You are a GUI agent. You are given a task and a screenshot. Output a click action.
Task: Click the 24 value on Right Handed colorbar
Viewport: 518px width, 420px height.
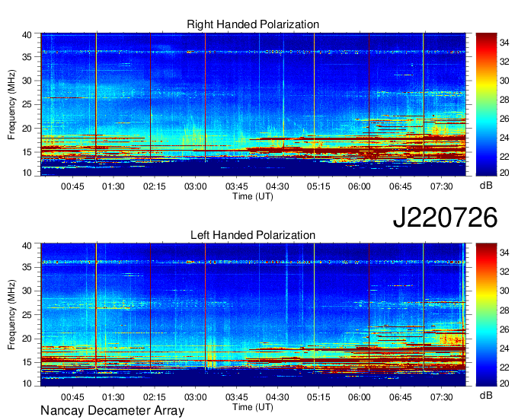(x=504, y=138)
